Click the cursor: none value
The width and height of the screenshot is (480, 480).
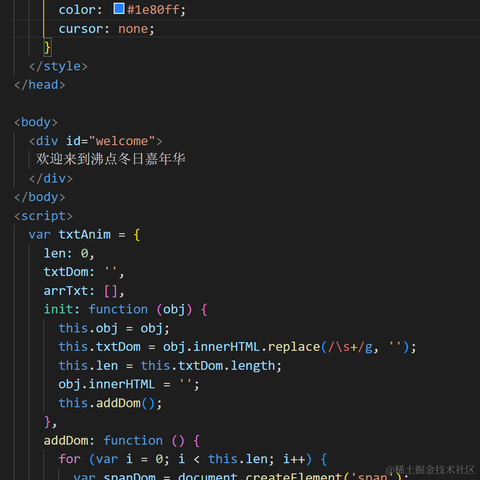click(x=133, y=29)
